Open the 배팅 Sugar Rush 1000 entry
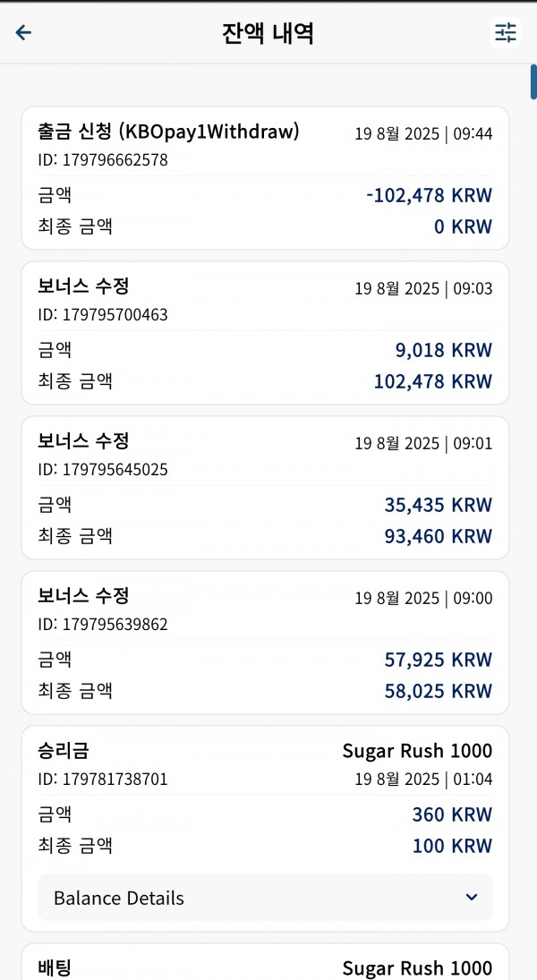The width and height of the screenshot is (537, 980). click(x=265, y=962)
